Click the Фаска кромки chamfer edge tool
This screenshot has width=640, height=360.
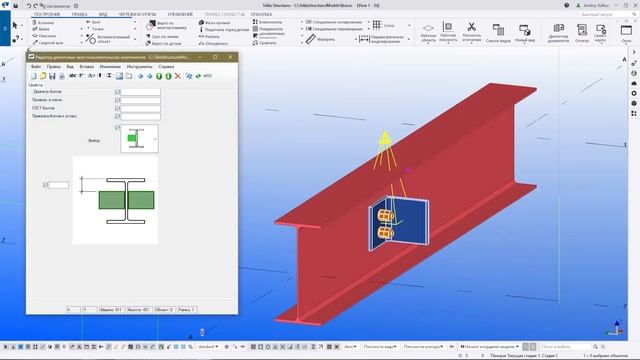[x=214, y=22]
